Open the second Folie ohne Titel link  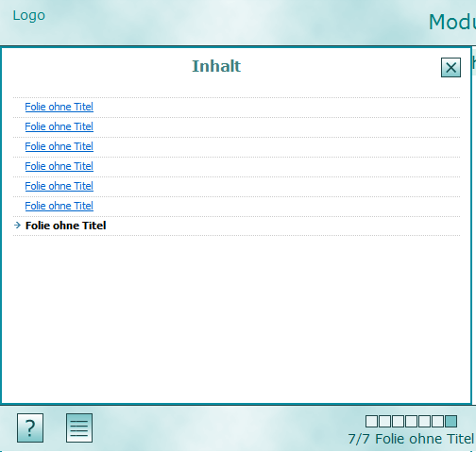(59, 126)
